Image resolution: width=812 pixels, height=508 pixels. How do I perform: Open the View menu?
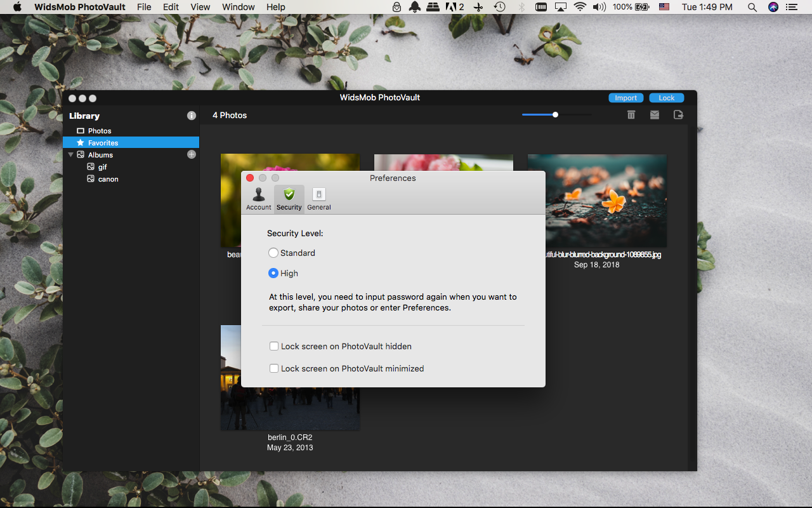point(200,7)
